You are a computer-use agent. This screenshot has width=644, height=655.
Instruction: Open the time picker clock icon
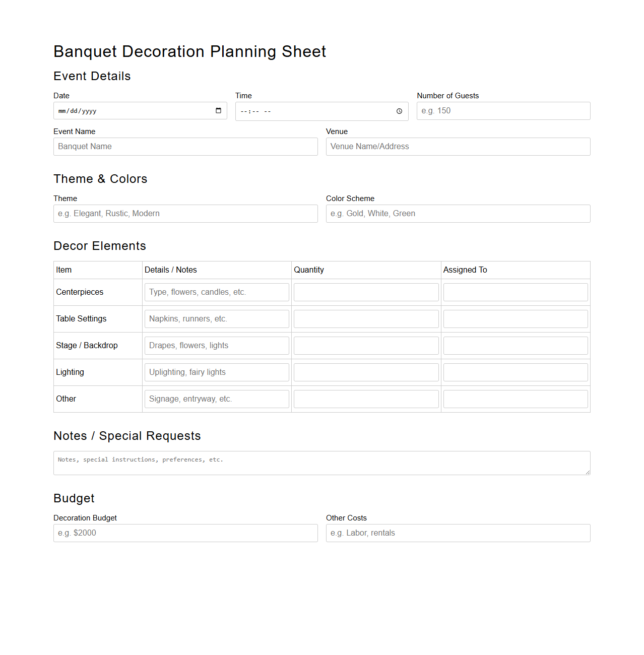tap(400, 111)
